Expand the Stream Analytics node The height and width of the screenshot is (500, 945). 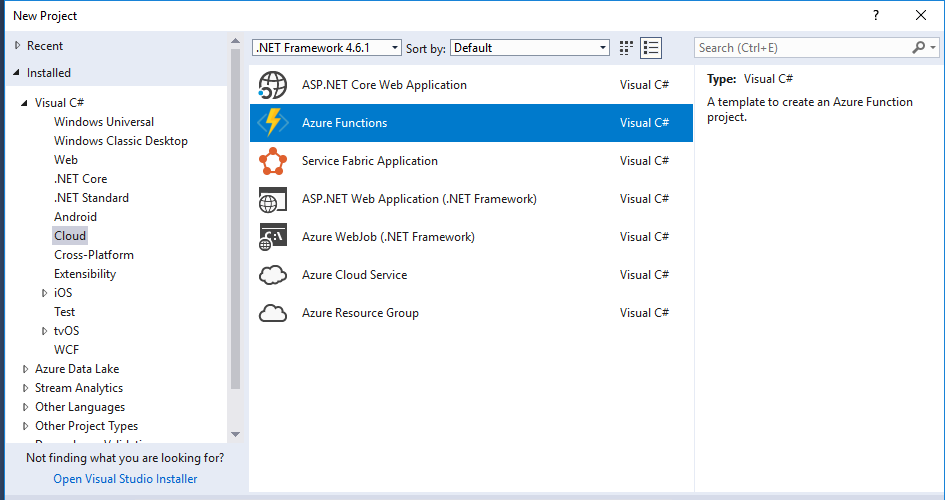25,388
